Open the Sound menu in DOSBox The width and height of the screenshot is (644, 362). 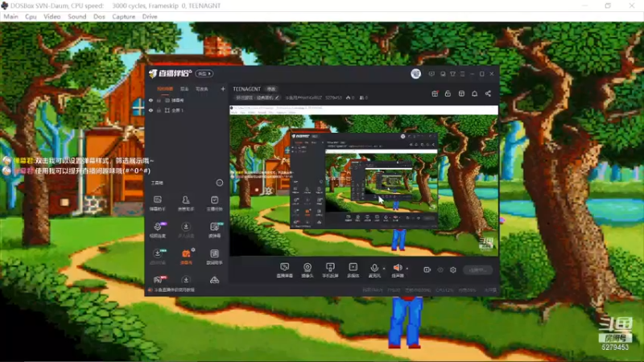point(76,16)
